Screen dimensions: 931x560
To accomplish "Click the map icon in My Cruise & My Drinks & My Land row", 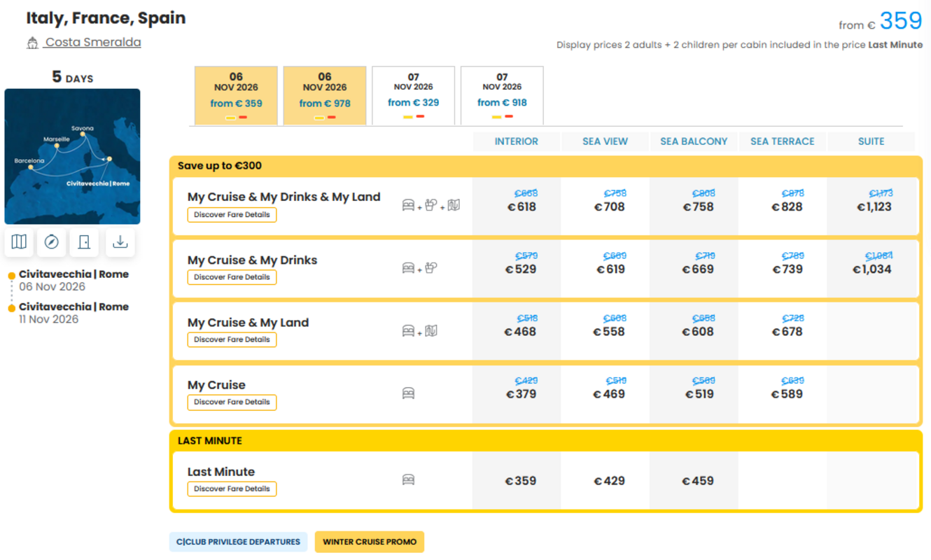I will click(454, 205).
